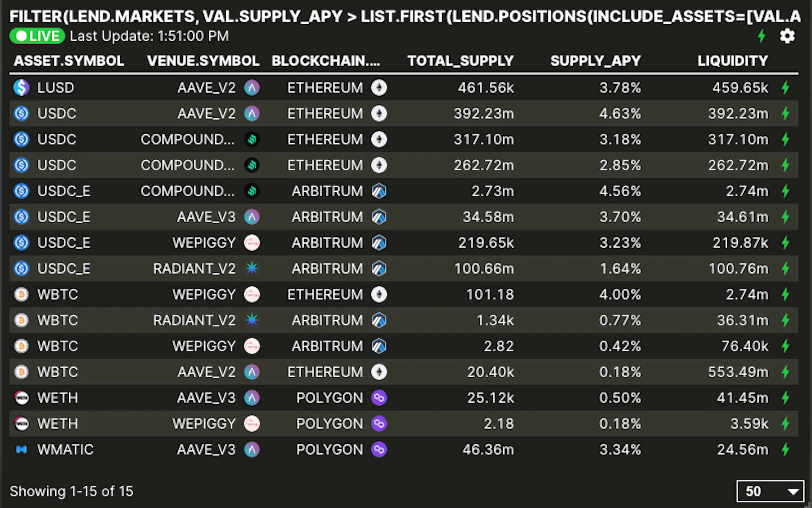812x508 pixels.
Task: Open the rows-per-page dropdown showing 50
Action: coord(770,491)
